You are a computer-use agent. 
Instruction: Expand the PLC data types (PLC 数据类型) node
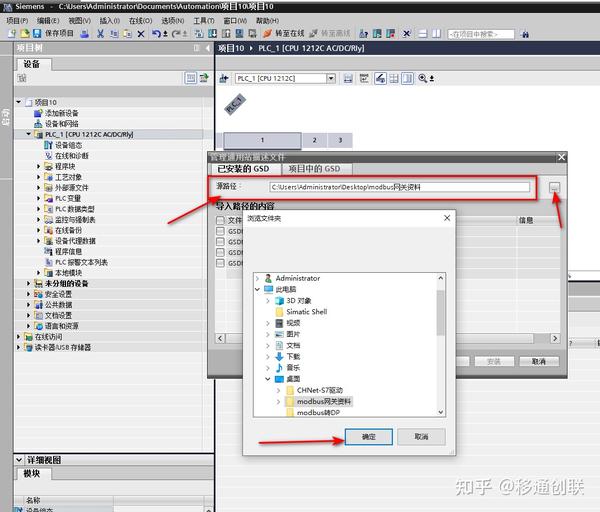coord(38,209)
